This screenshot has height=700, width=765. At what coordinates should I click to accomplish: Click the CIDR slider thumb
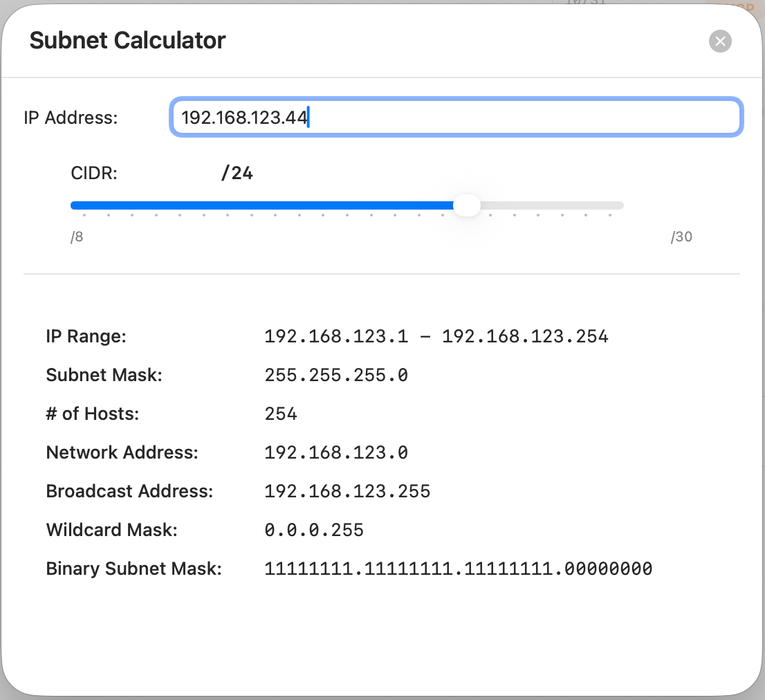(x=468, y=205)
